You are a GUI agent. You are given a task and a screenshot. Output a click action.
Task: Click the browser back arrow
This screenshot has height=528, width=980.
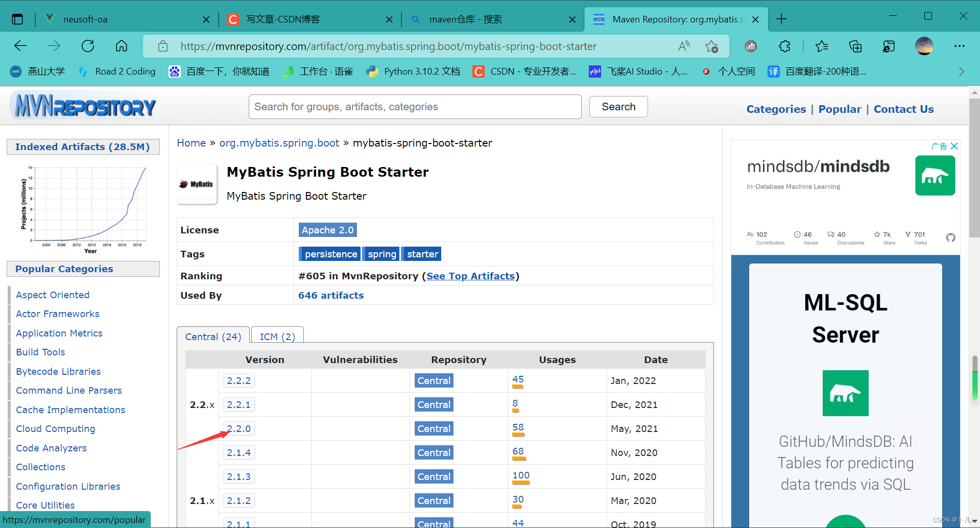point(20,46)
